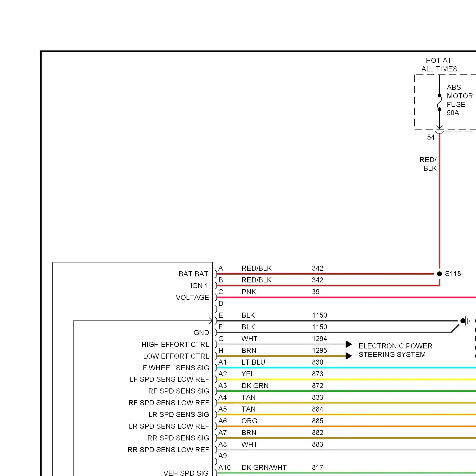Click circuit number "830"
The height and width of the screenshot is (476, 476).
318,362
